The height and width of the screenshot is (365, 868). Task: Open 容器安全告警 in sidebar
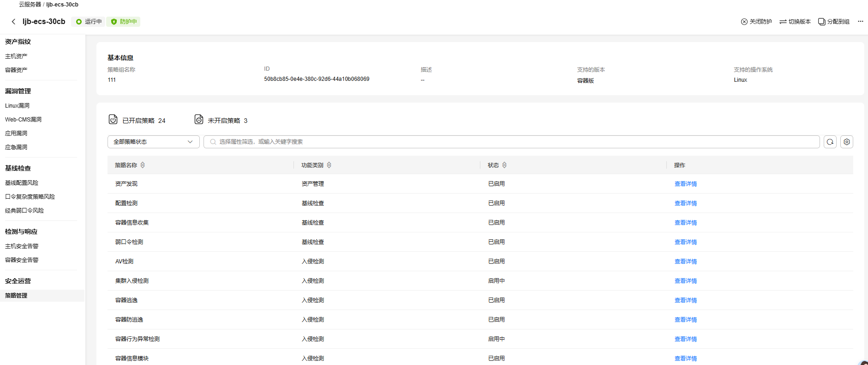(x=22, y=260)
